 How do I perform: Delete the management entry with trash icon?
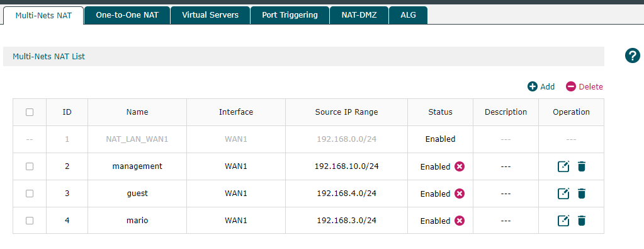click(581, 166)
